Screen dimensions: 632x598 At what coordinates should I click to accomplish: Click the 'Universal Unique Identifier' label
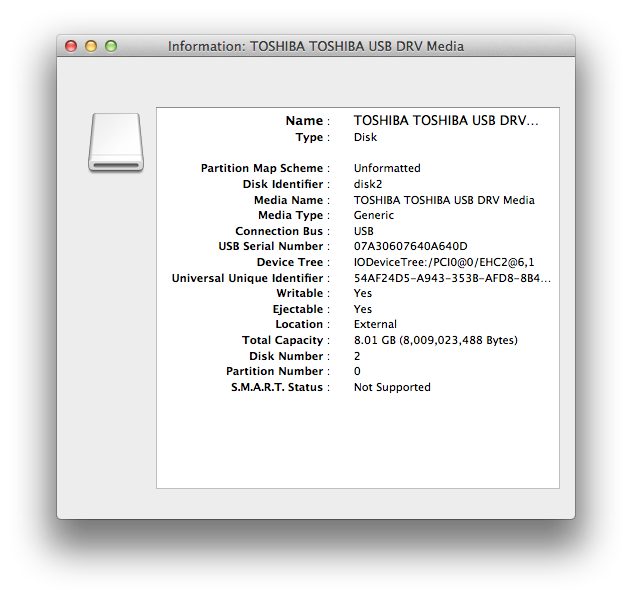[247, 278]
